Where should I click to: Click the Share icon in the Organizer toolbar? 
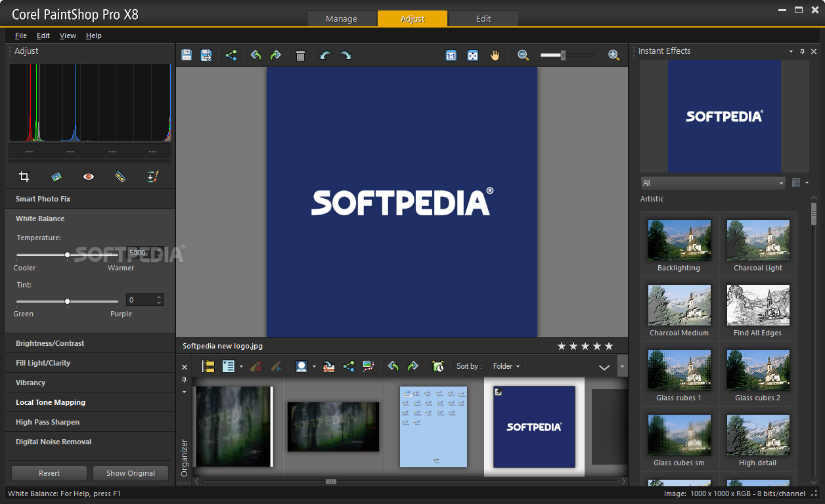(x=349, y=366)
